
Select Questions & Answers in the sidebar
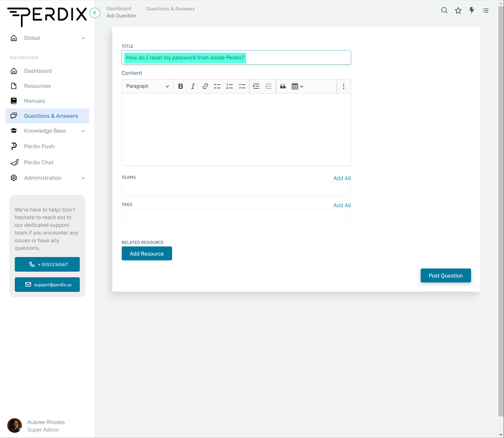click(47, 116)
